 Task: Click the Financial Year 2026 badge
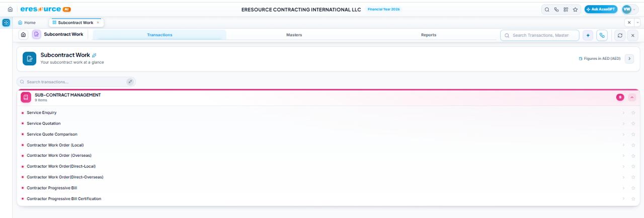point(384,11)
